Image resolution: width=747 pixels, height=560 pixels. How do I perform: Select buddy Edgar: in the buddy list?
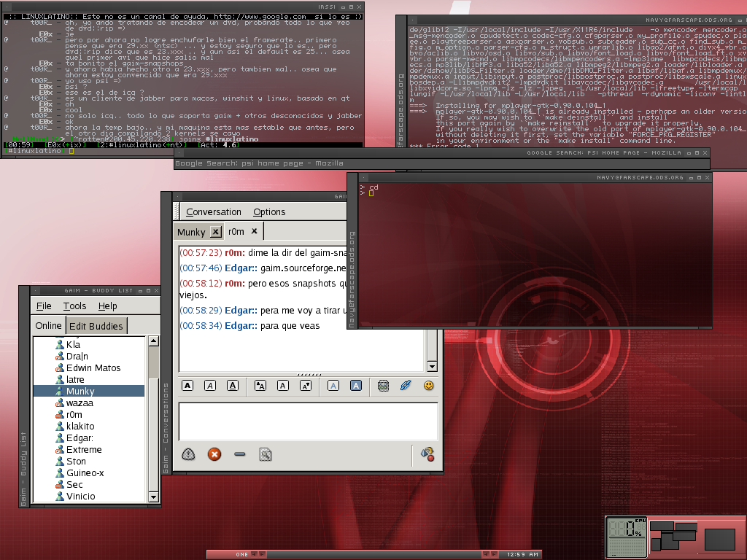click(x=89, y=437)
